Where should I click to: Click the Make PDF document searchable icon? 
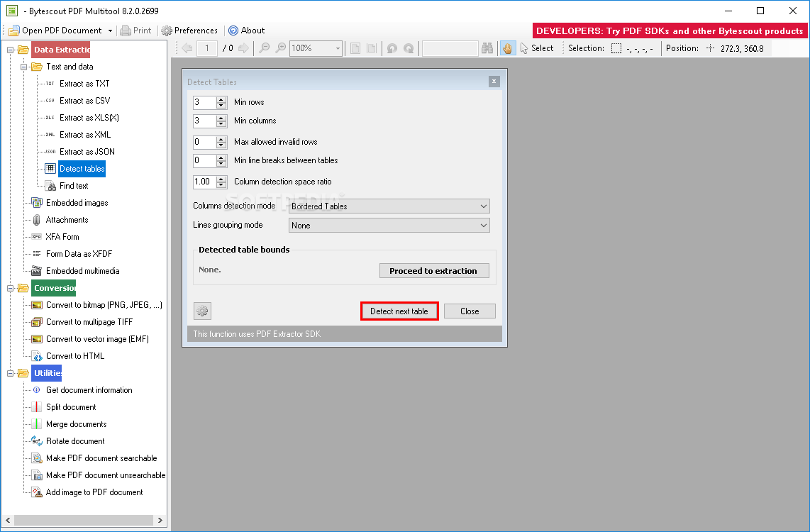(x=37, y=459)
